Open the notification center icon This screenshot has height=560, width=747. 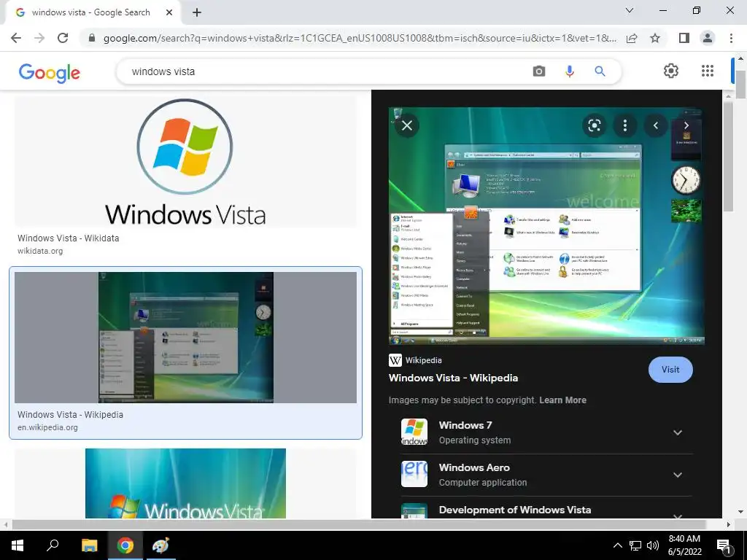click(724, 545)
